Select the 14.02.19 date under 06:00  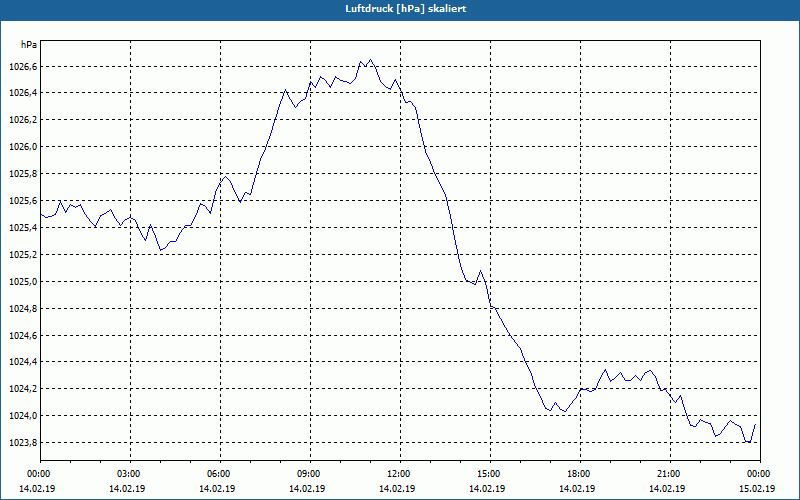tap(217, 489)
